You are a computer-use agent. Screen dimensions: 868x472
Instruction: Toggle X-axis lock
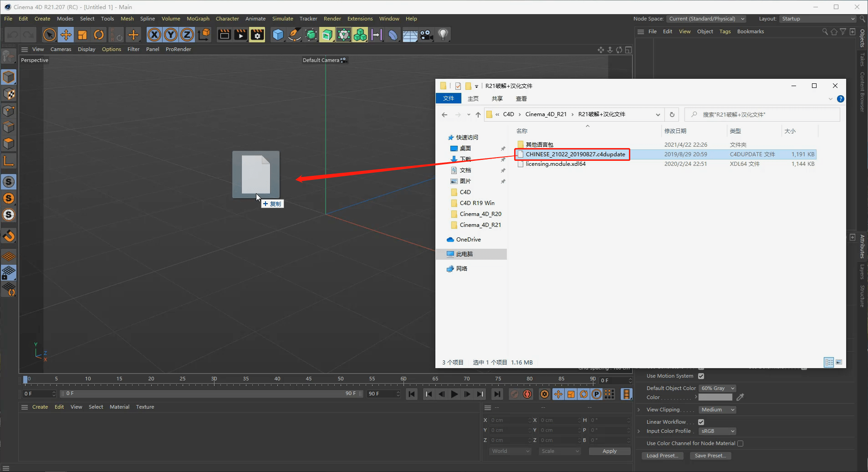pyautogui.click(x=154, y=35)
